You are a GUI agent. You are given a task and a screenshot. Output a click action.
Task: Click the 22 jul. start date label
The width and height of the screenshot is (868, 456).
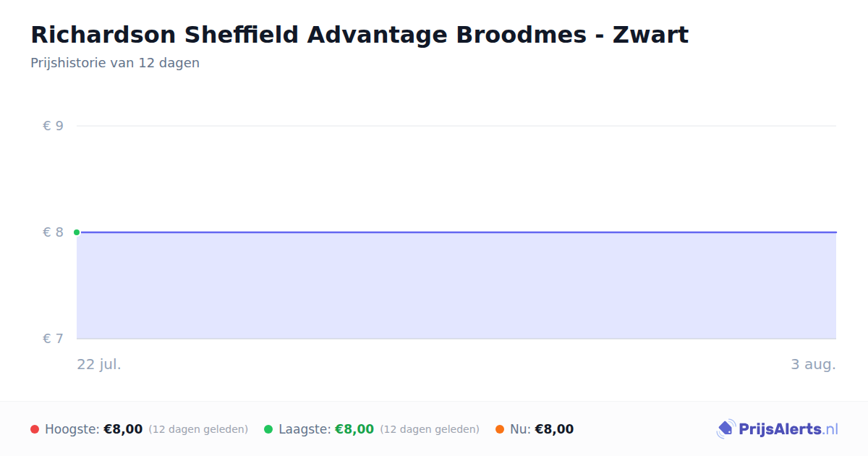click(x=99, y=364)
